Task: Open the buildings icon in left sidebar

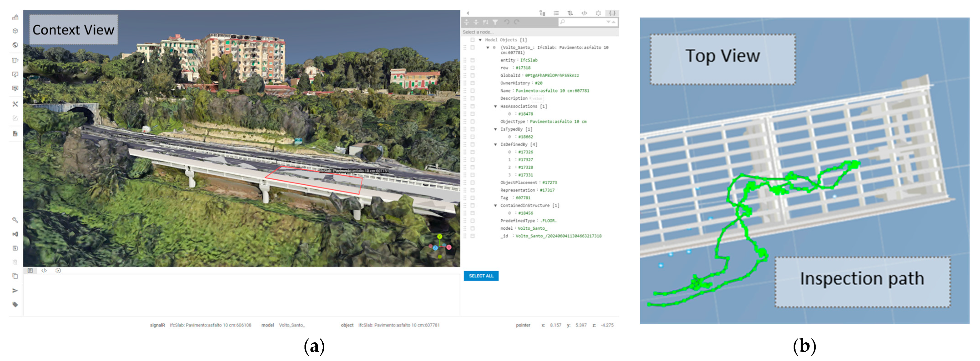Action: click(15, 17)
